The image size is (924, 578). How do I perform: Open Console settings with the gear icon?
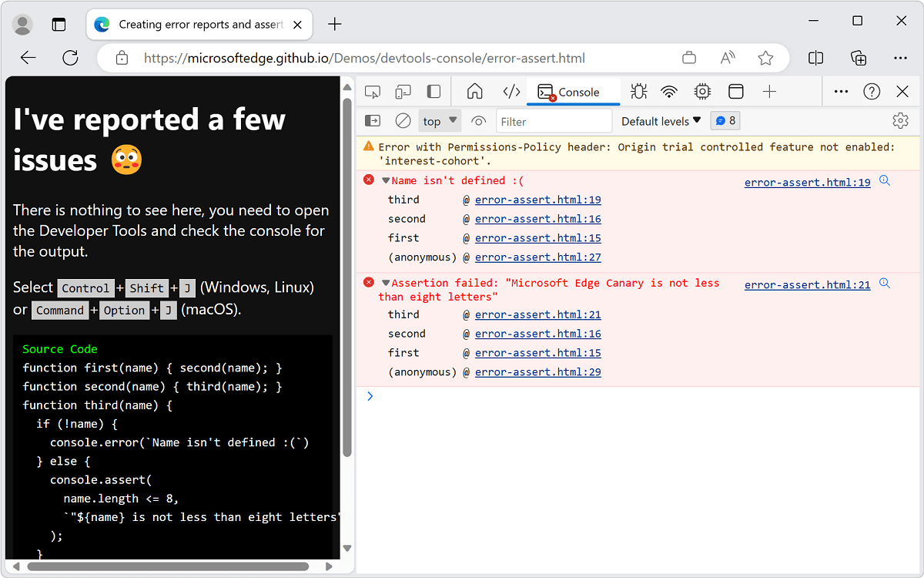pyautogui.click(x=900, y=120)
